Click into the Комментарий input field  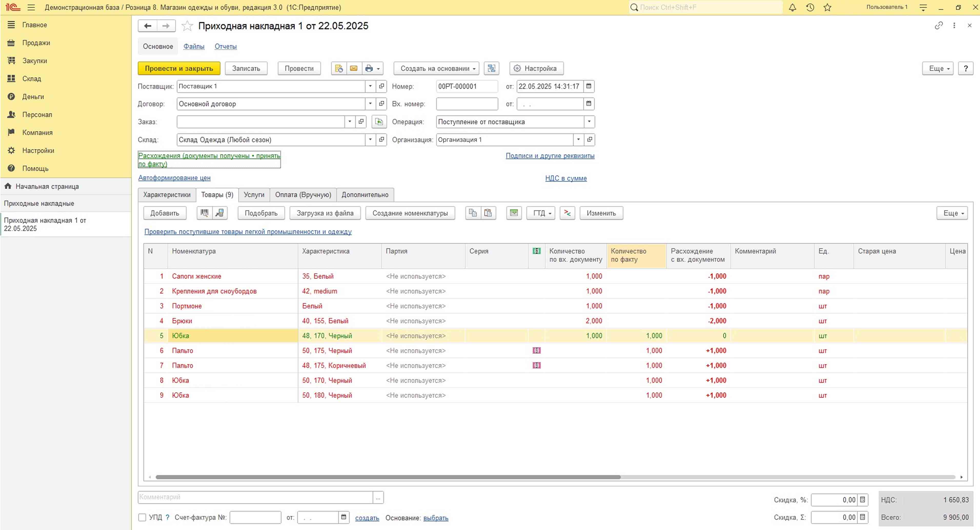pyautogui.click(x=255, y=497)
